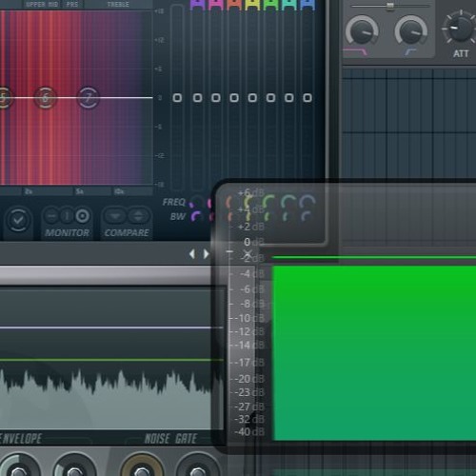Click the NOISE GATE label
This screenshot has width=476, height=476.
coord(171,439)
